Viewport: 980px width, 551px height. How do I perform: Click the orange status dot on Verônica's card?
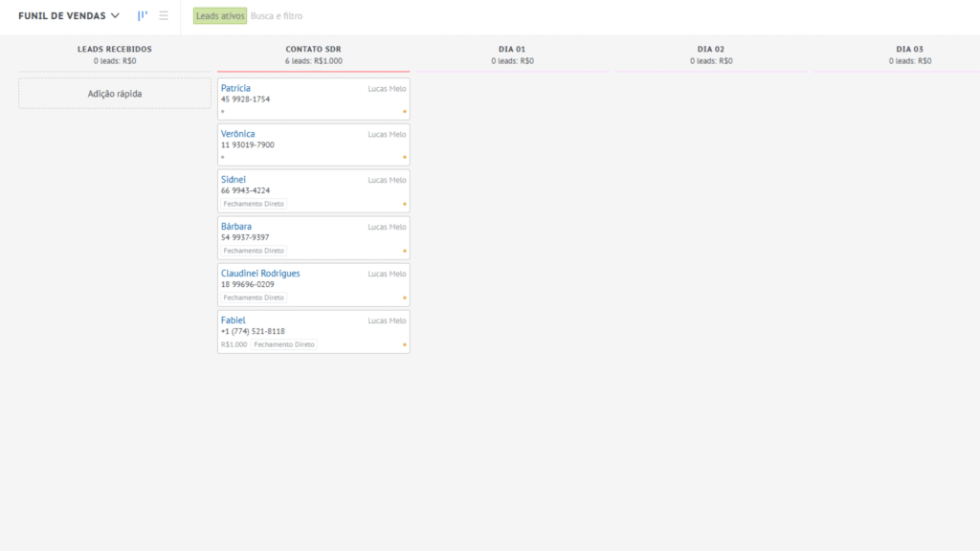(x=405, y=157)
